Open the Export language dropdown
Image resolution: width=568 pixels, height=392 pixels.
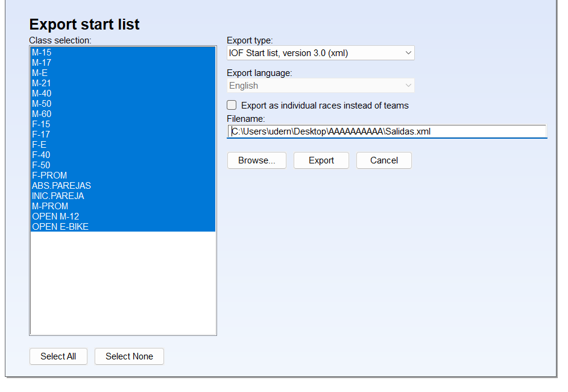(321, 86)
